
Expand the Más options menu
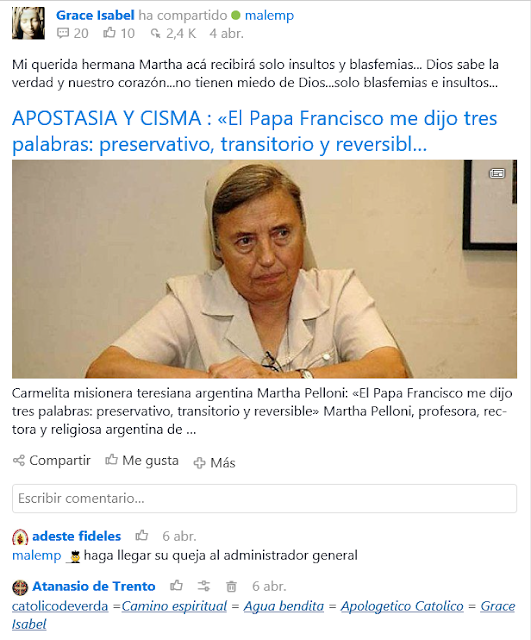click(x=214, y=463)
